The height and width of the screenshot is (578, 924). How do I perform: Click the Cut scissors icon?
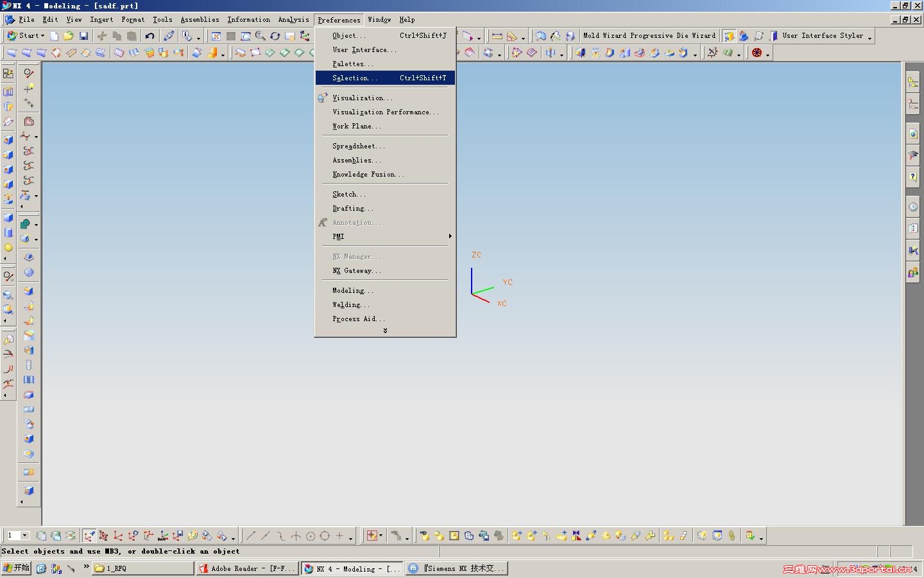(x=101, y=36)
